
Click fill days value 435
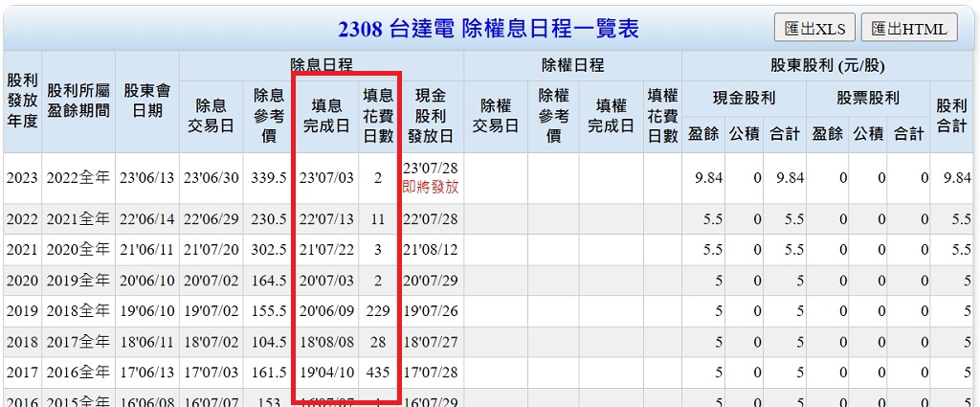378,373
